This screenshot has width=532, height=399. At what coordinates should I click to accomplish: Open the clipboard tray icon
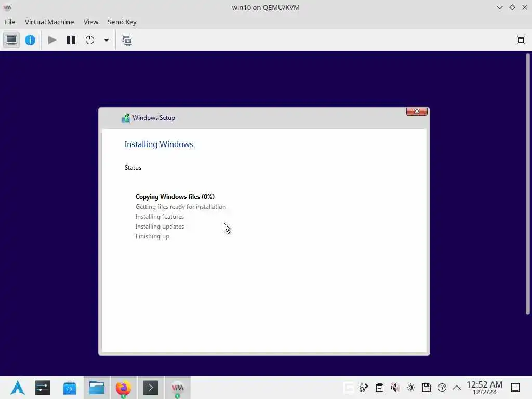380,388
